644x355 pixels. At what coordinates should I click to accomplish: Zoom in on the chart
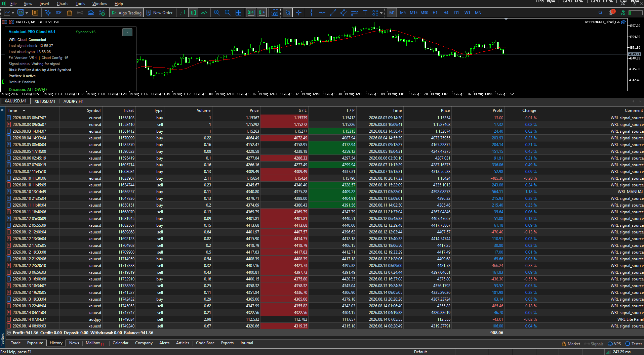217,13
